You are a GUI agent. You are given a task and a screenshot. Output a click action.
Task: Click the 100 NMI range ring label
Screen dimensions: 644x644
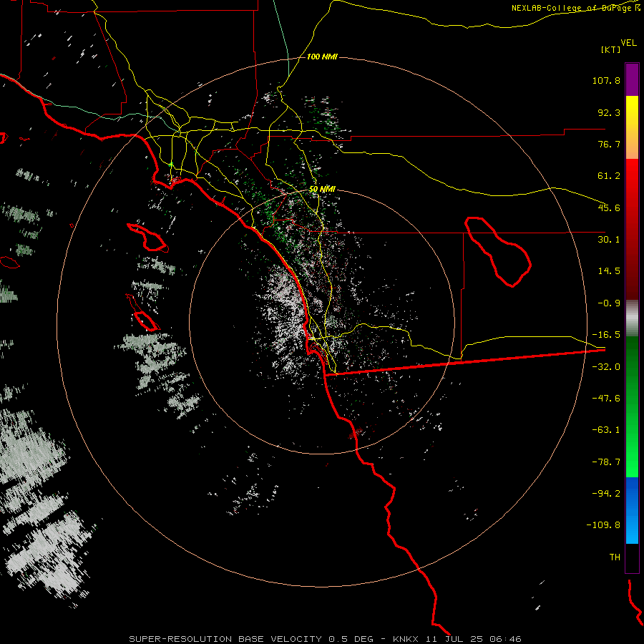[322, 57]
